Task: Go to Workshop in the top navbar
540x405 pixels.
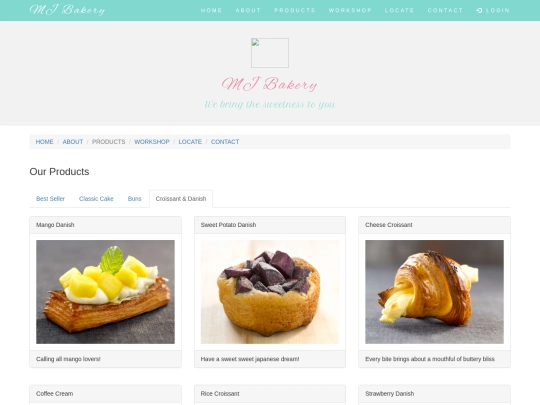Action: 350,10
